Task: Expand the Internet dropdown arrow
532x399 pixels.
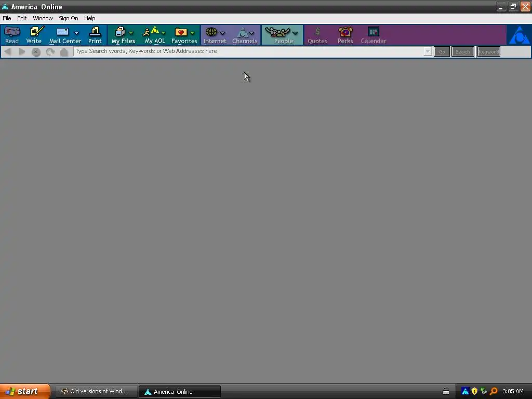Action: click(x=222, y=33)
